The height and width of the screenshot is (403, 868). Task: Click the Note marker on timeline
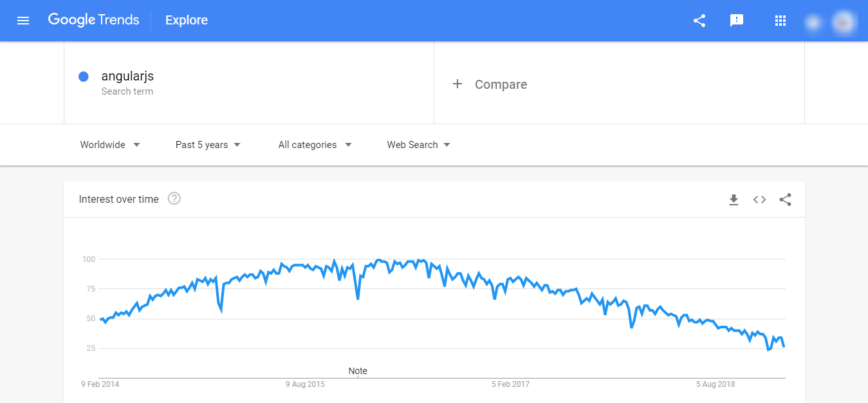[358, 371]
